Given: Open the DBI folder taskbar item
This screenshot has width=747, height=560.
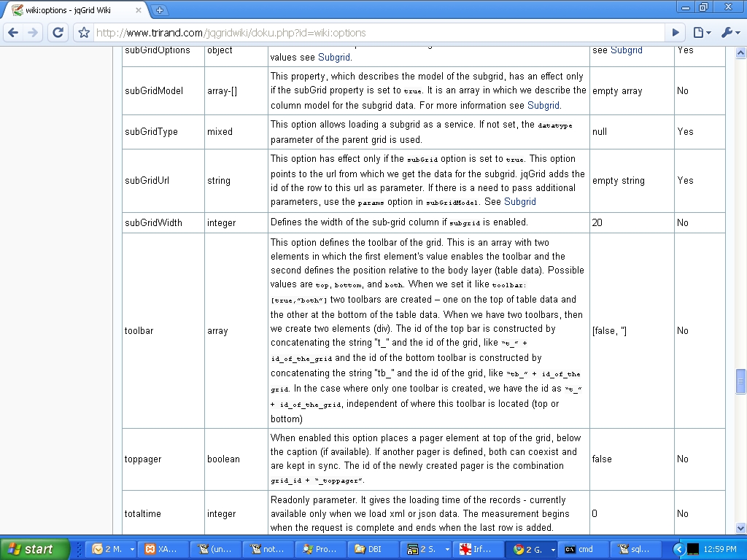Looking at the screenshot, I should (374, 549).
